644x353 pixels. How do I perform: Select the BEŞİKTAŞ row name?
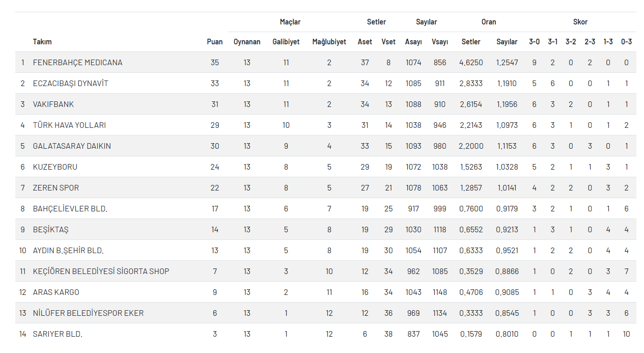(50, 230)
